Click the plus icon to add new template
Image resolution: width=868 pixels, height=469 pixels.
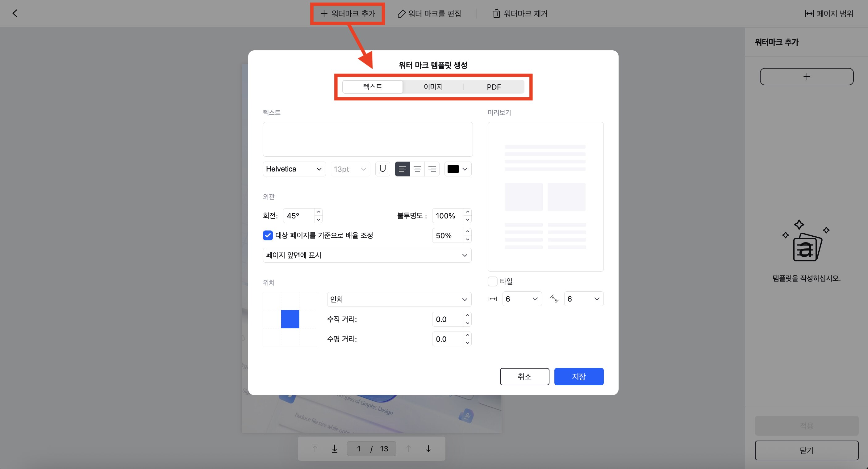pyautogui.click(x=806, y=76)
